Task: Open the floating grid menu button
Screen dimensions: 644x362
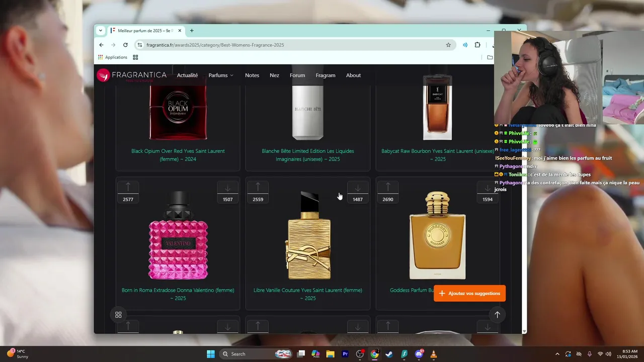Action: pyautogui.click(x=118, y=315)
